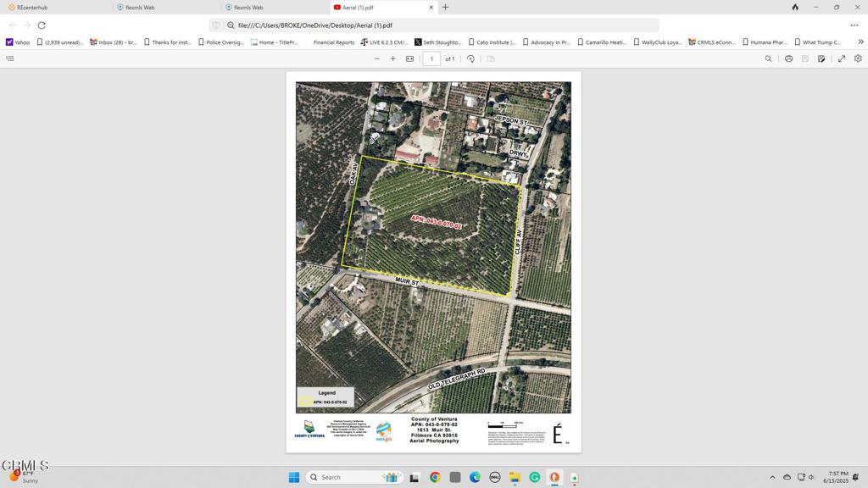868x488 pixels.
Task: Click the page view icon beside Rotate
Action: (x=491, y=58)
